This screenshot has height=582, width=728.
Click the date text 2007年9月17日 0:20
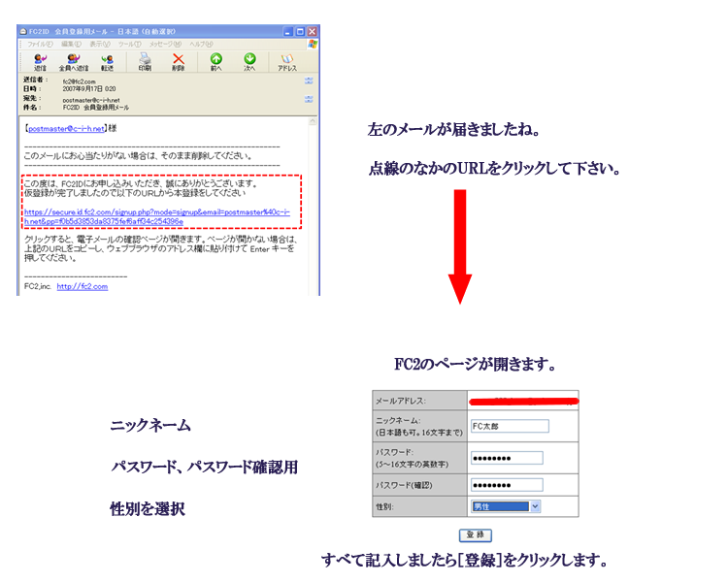point(89,88)
